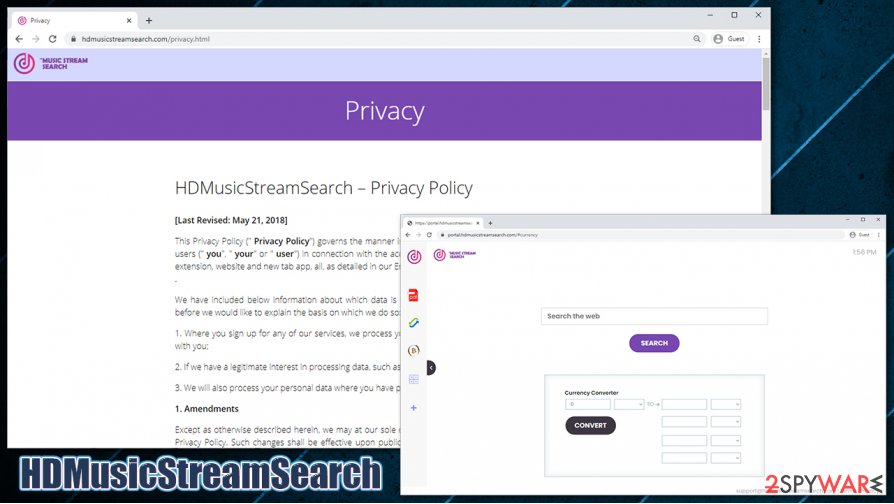This screenshot has width=894, height=504.
Task: Open zoom magnifier icon in Privacy window address bar
Action: coord(697,39)
